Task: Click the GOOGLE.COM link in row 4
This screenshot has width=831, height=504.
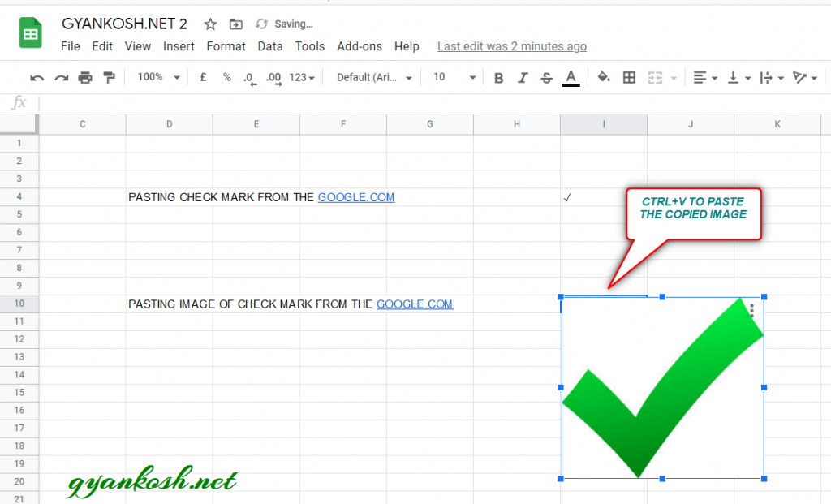Action: [x=356, y=197]
